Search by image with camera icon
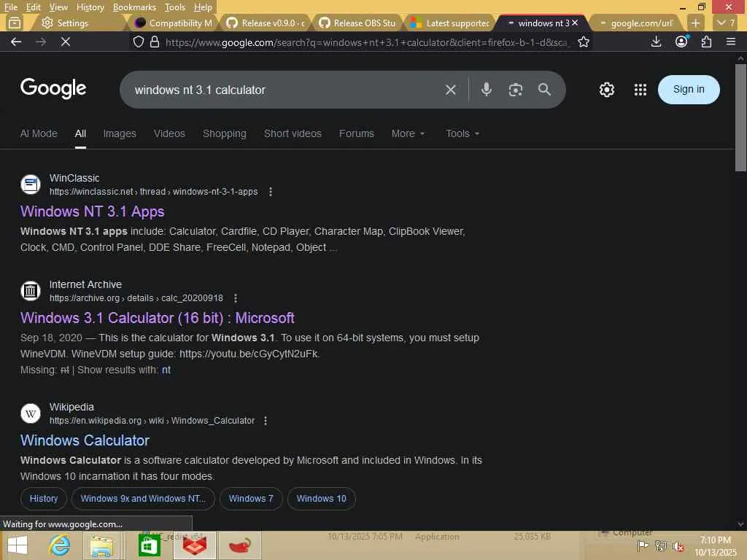747x560 pixels. point(516,90)
